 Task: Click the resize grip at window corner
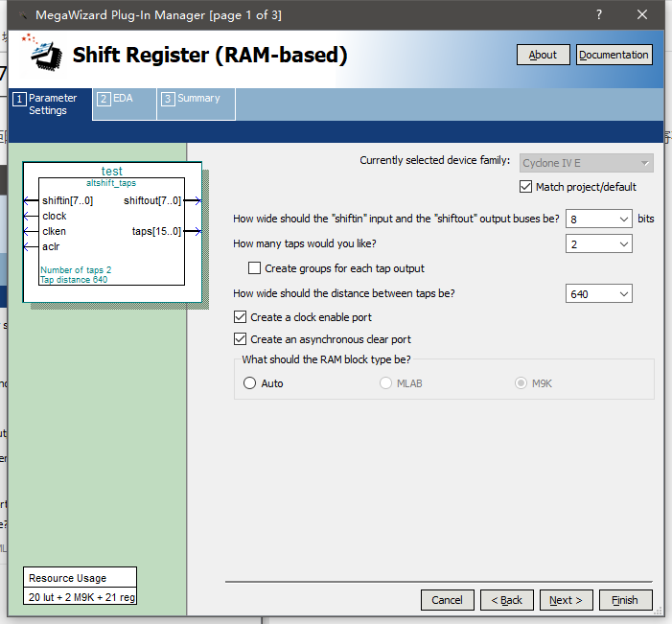(658, 611)
